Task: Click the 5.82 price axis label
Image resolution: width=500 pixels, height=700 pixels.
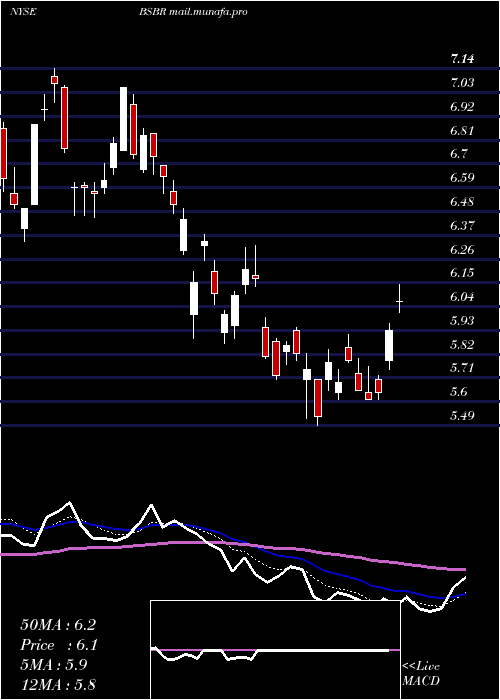Action: click(x=462, y=345)
